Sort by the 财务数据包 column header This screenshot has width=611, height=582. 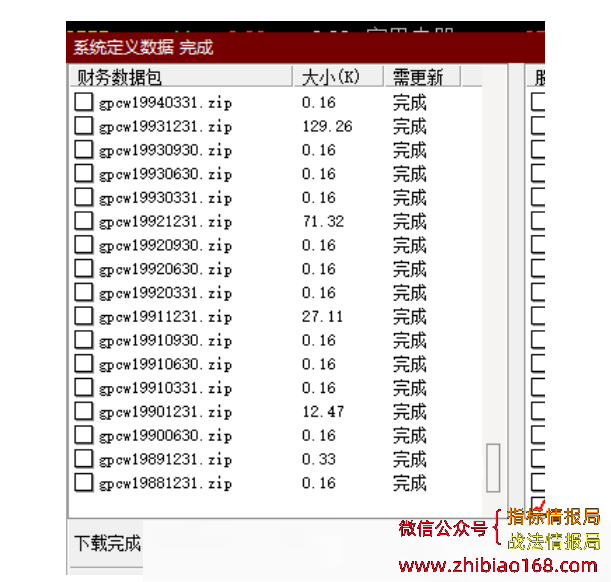click(x=181, y=76)
